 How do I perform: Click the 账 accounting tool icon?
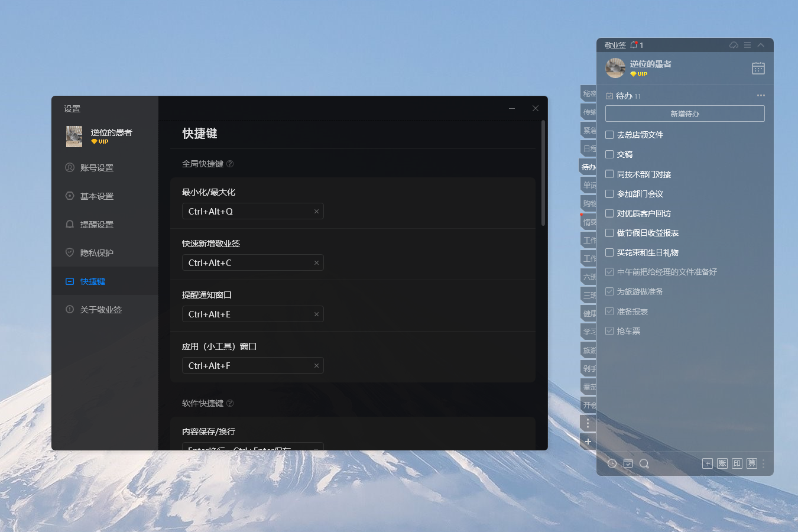[722, 463]
